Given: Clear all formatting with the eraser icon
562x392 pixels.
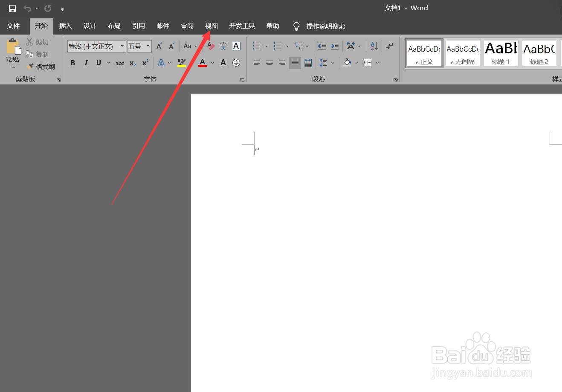Looking at the screenshot, I should coord(211,46).
